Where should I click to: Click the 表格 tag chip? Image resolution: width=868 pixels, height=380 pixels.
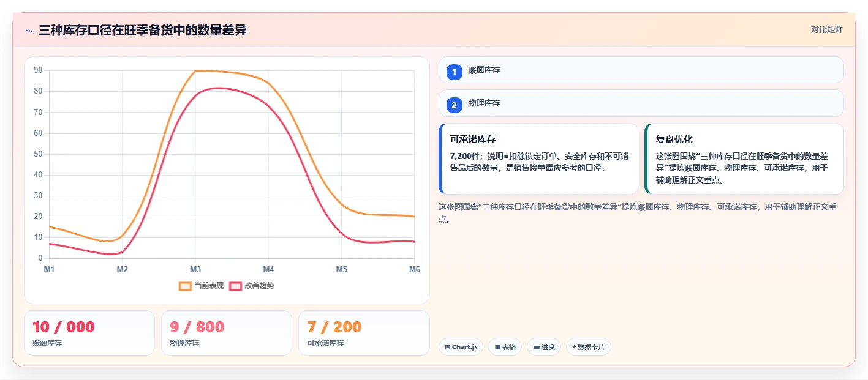pyautogui.click(x=505, y=347)
